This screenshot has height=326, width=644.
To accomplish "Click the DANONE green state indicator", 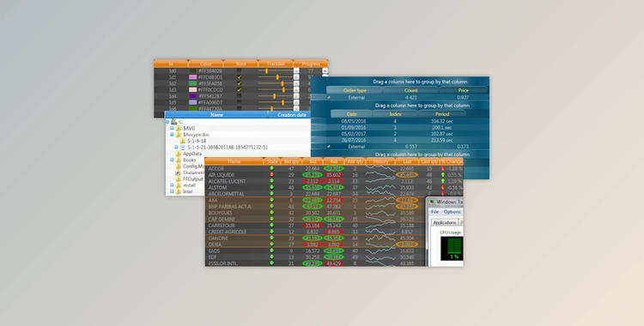I will pos(271,238).
